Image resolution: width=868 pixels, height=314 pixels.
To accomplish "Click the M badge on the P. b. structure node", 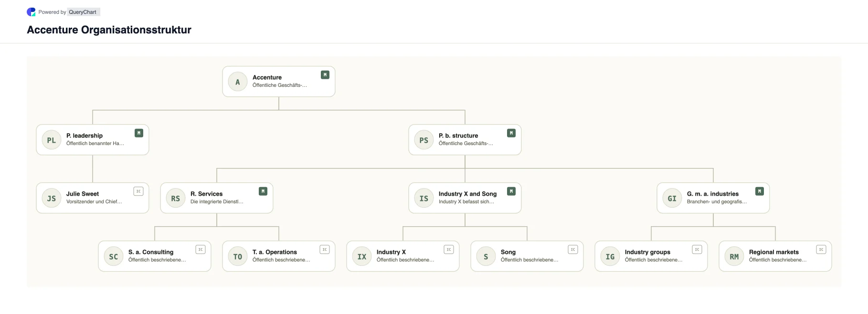I will click(x=511, y=133).
